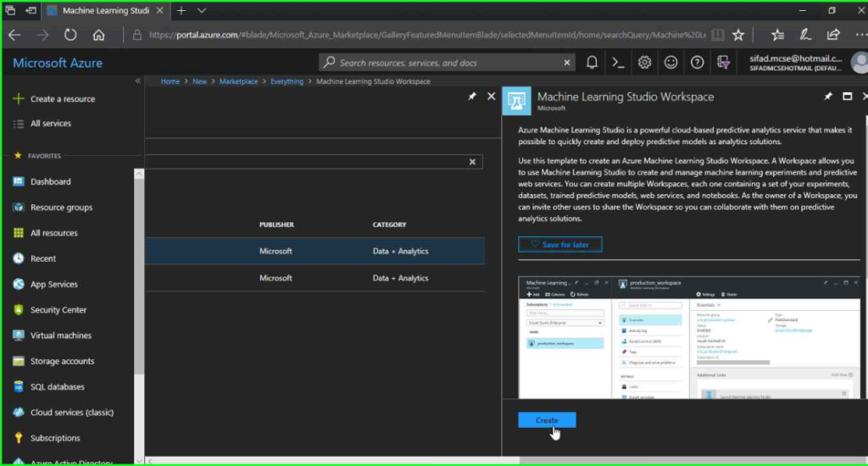Open All resources in sidebar
868x466 pixels.
coord(46,233)
